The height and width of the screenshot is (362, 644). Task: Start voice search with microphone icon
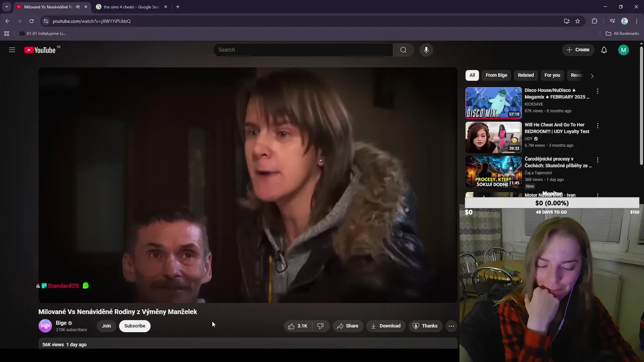pos(426,50)
